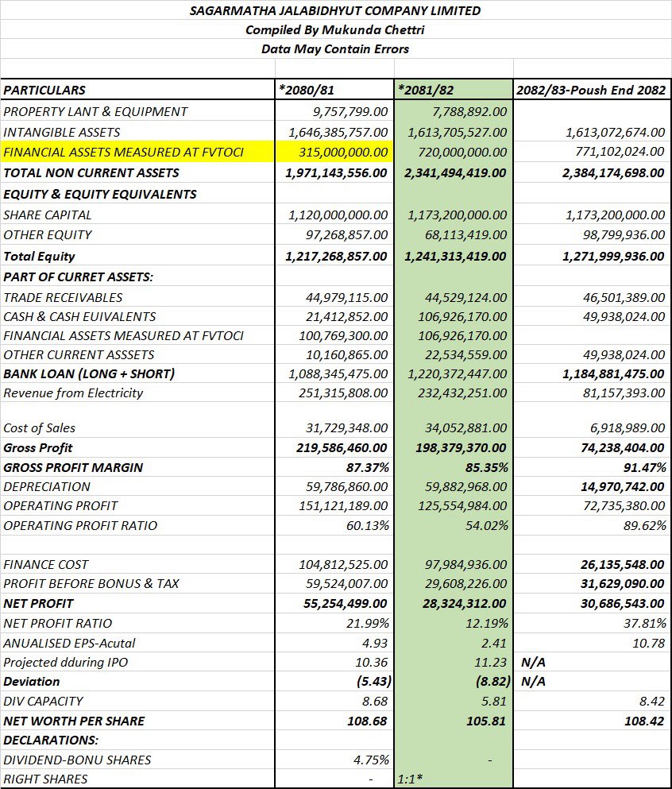Click cell 1,646,385,757.00
Screen dimensions: 672x789
click(338, 133)
